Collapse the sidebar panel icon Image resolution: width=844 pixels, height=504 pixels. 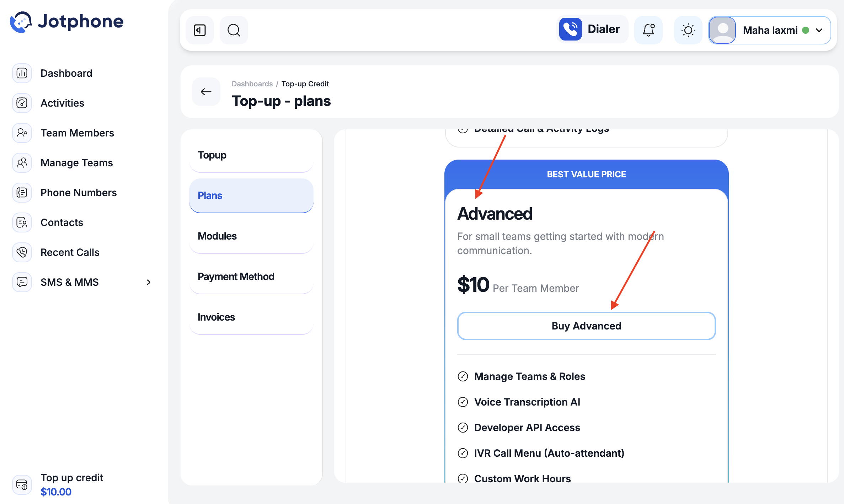click(200, 30)
